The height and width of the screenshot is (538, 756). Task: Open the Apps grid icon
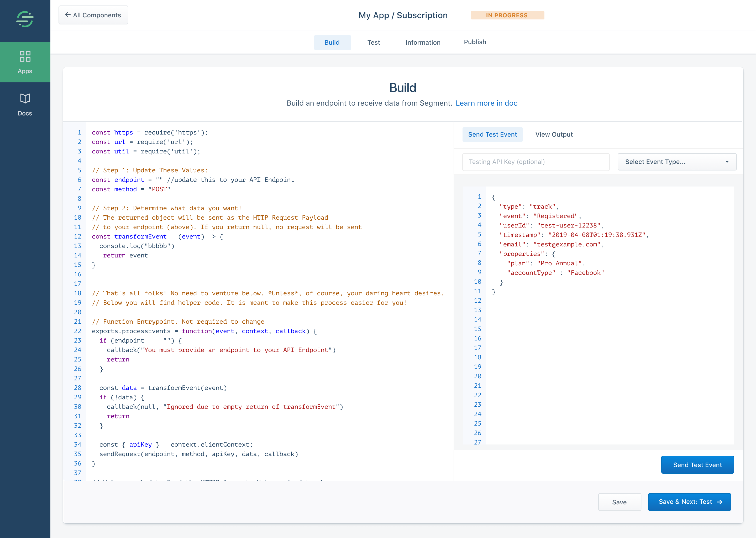pos(25,56)
